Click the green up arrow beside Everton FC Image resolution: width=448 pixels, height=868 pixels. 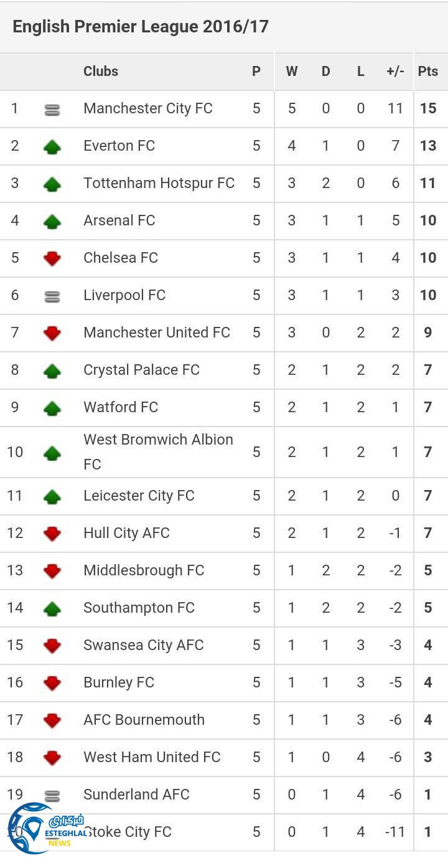click(52, 147)
